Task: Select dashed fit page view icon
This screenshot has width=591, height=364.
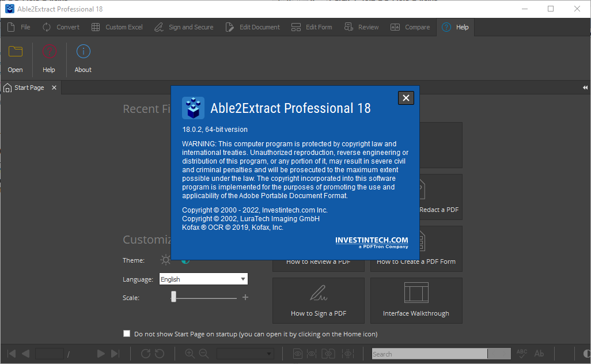Action: pyautogui.click(x=348, y=354)
